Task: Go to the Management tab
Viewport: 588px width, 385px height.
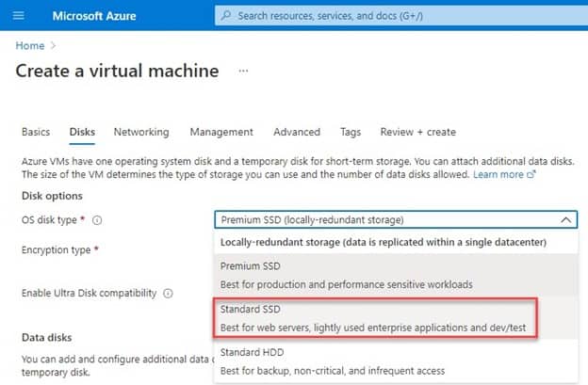Action: click(220, 132)
